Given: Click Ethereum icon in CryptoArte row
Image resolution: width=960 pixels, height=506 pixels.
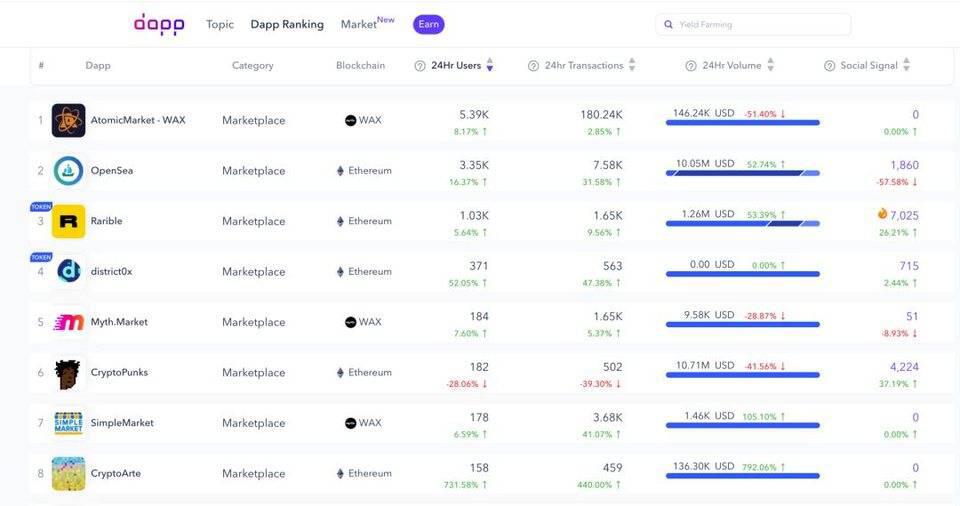Looking at the screenshot, I should coord(340,474).
